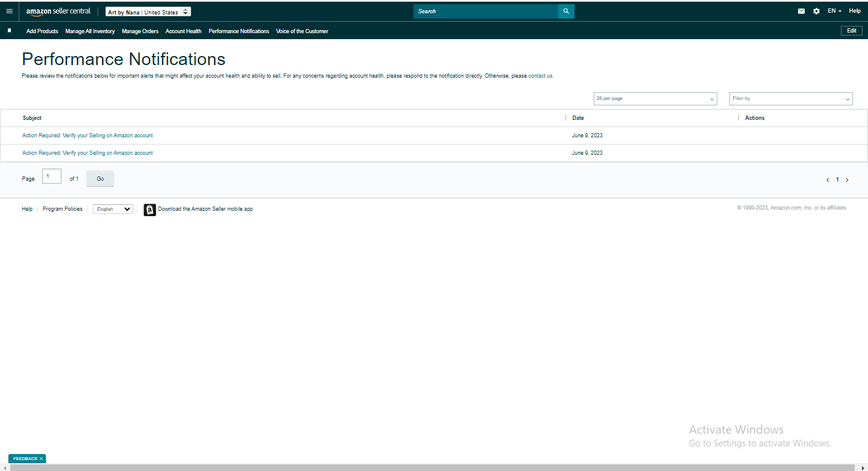Open the Art by Nana store switcher

148,11
